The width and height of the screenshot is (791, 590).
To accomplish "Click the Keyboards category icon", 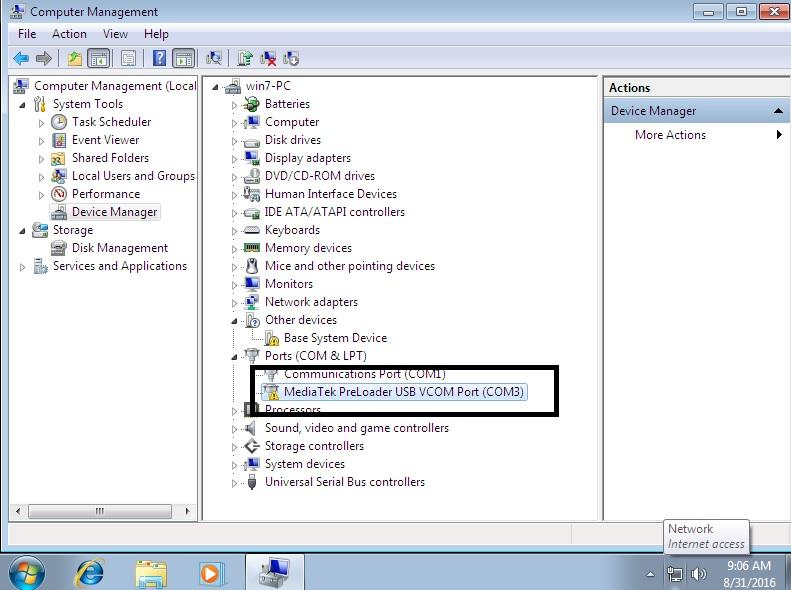I will click(251, 230).
